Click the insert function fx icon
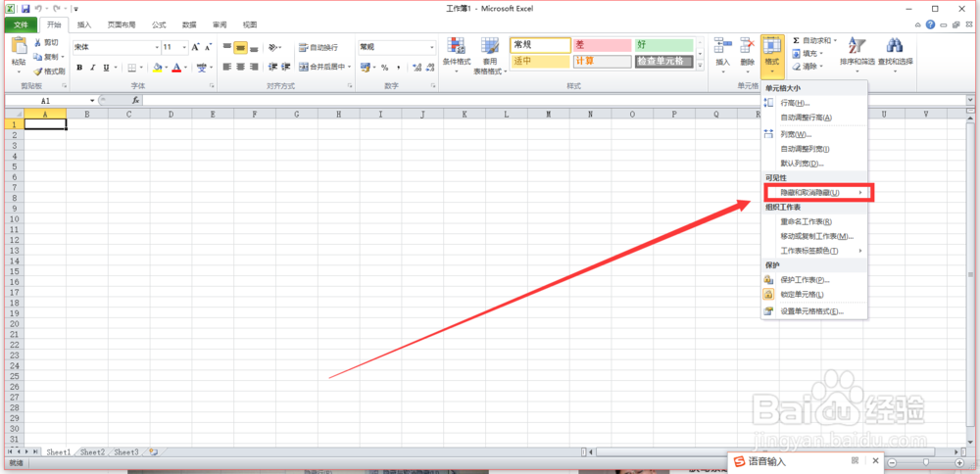 tap(135, 101)
